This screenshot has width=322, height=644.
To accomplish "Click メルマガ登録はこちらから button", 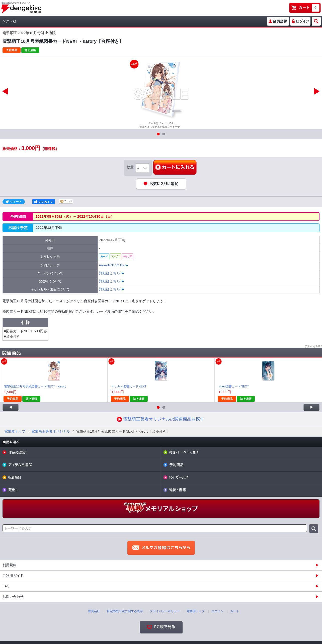I will click(161, 548).
